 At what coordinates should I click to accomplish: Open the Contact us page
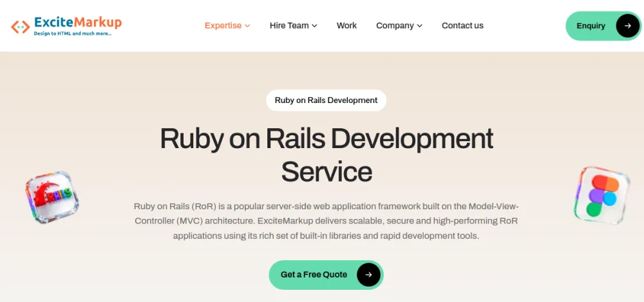[x=462, y=26]
